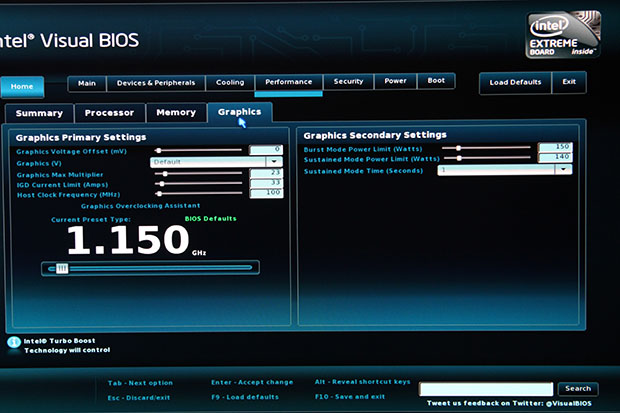Click the F9 - Load defaults hint
Viewport: 620px width, 413px height.
pyautogui.click(x=245, y=397)
